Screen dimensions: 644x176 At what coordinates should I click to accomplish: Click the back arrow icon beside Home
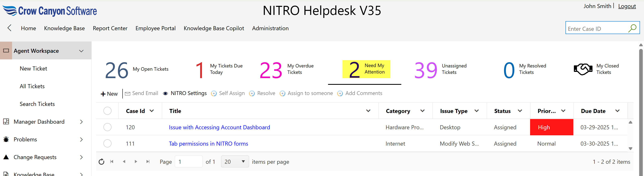coord(9,28)
